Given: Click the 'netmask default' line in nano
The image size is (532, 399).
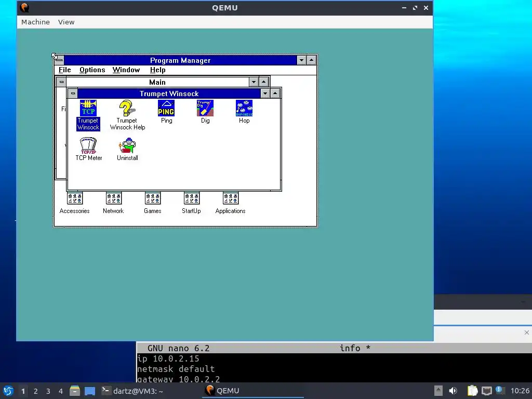Looking at the screenshot, I should tap(176, 369).
